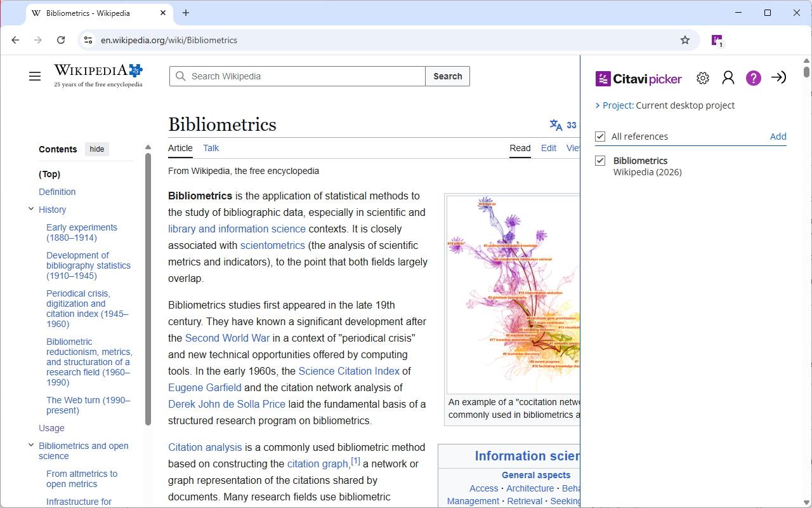Open the Science Citation Index link

click(x=349, y=371)
